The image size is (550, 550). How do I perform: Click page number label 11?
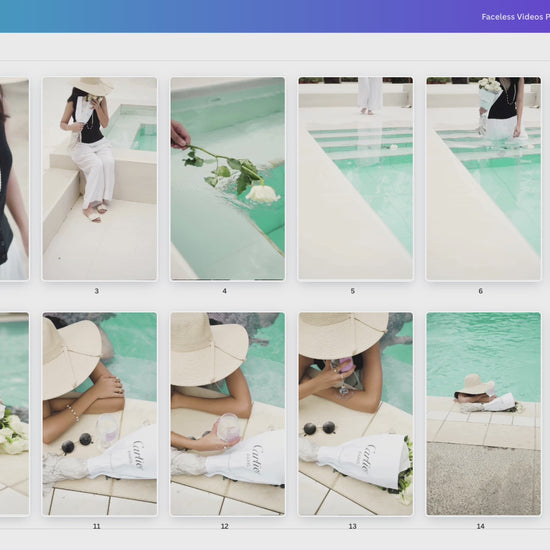tap(96, 526)
